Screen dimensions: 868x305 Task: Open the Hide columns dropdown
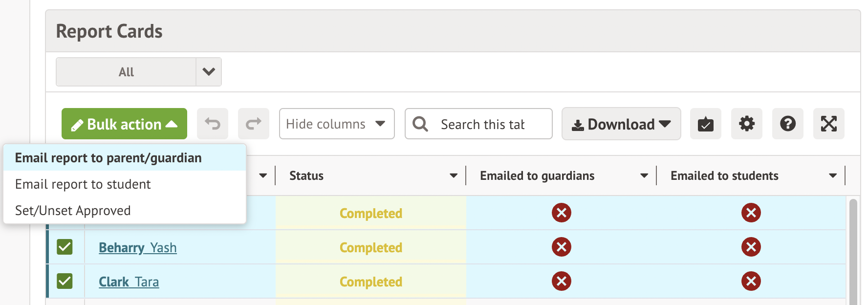[x=336, y=124]
